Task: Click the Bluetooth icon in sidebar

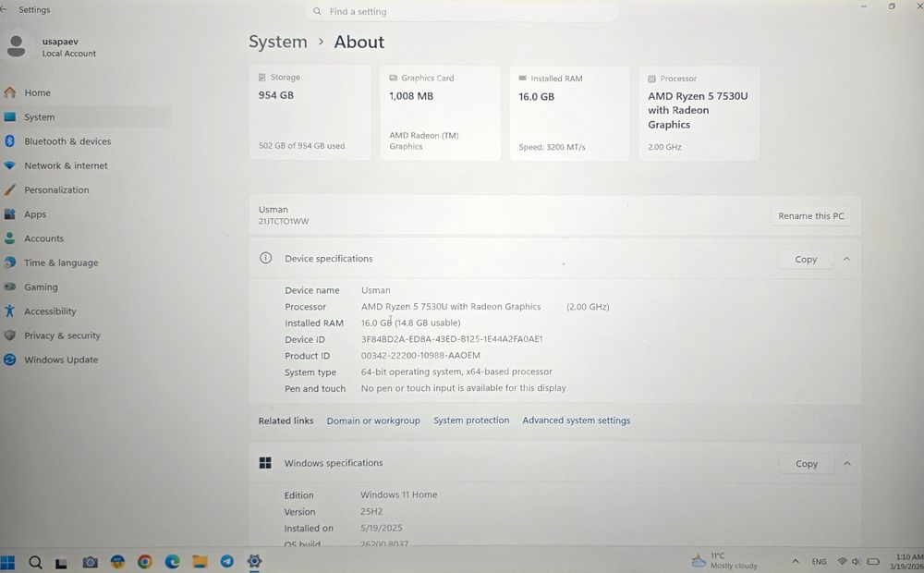Action: [9, 140]
